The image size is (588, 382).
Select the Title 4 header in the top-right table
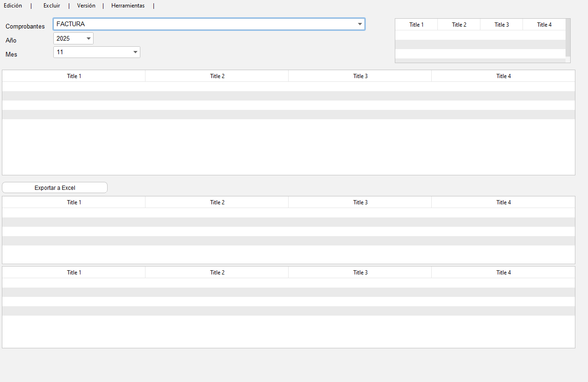[x=544, y=25]
